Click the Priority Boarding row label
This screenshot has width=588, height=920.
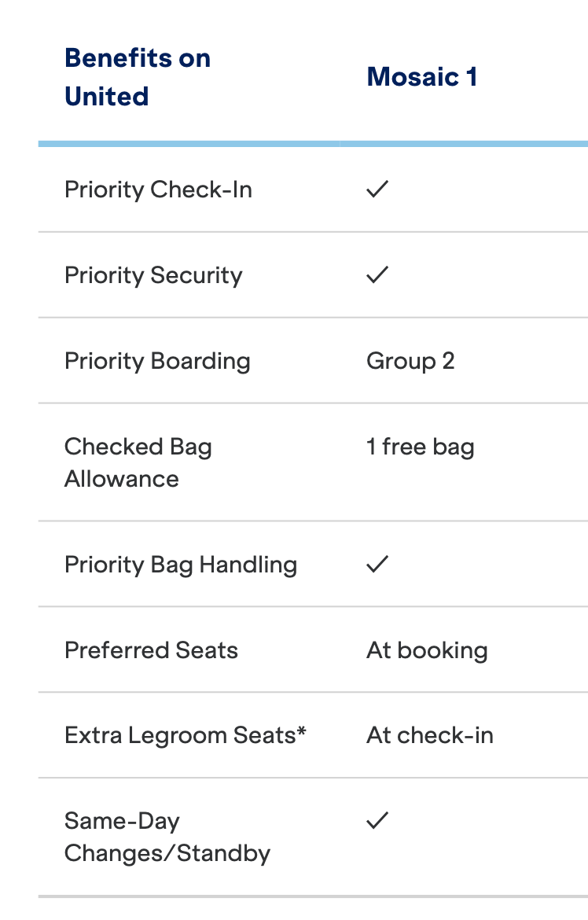[157, 361]
